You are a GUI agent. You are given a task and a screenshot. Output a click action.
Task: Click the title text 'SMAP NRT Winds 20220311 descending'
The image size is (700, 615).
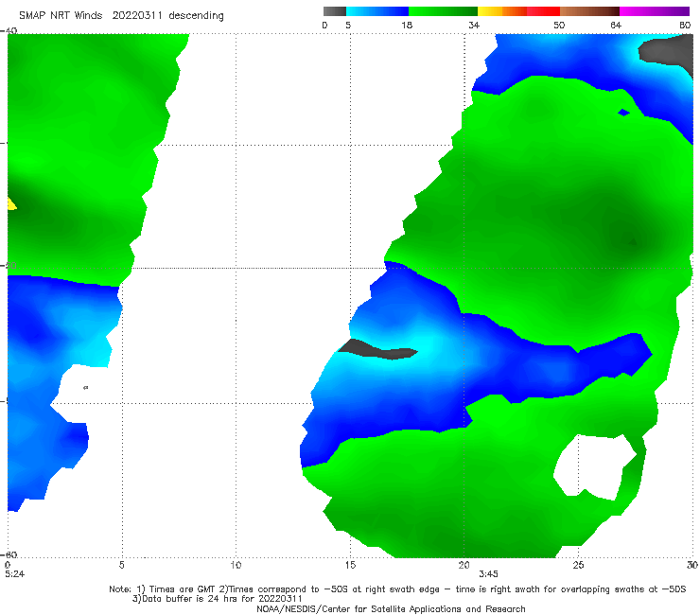pos(121,16)
